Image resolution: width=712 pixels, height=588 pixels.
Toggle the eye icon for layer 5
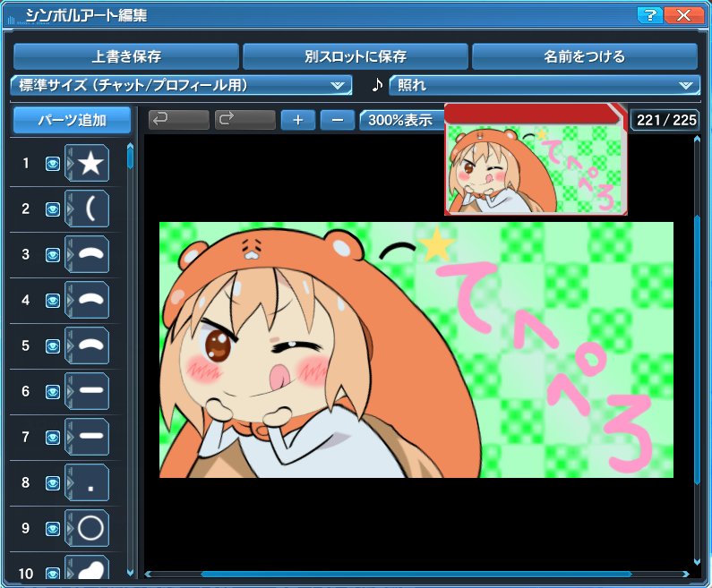coord(53,346)
